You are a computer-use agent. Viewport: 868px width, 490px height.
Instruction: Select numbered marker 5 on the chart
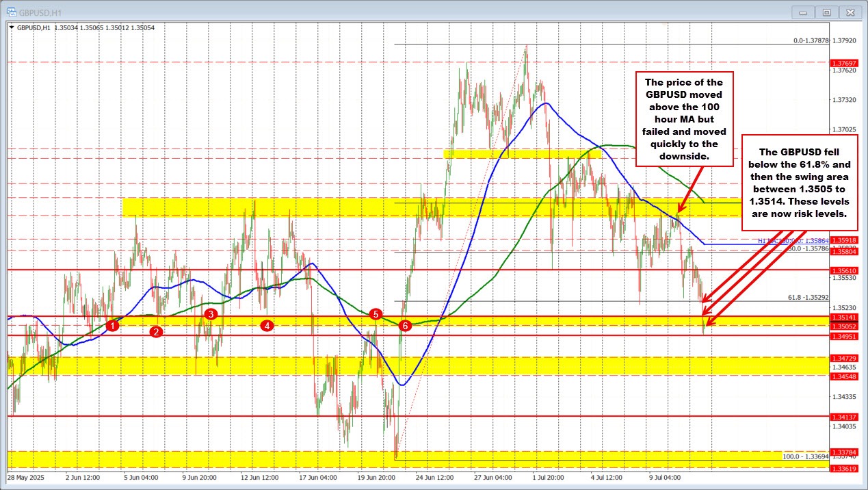375,314
